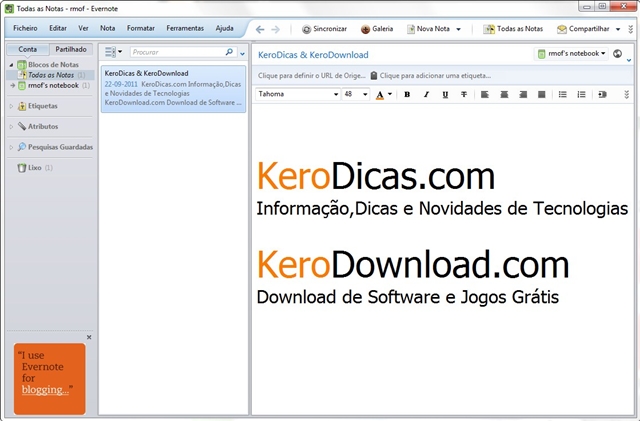Click the Procurar search field
Screen dimensions: 640x421
point(177,52)
